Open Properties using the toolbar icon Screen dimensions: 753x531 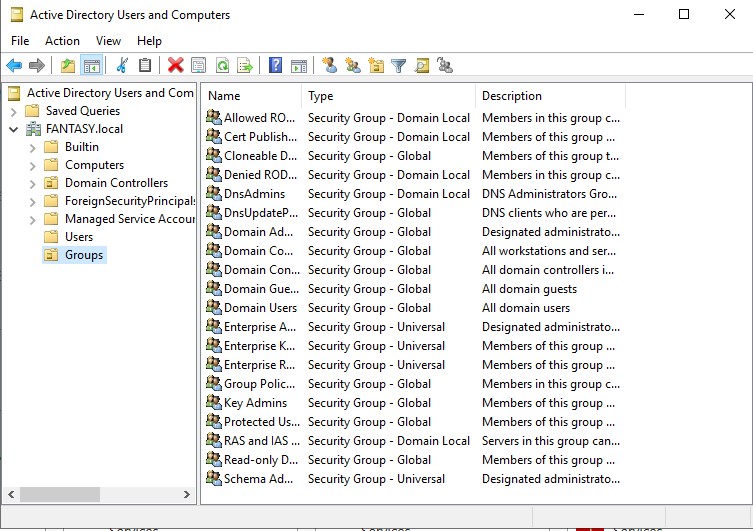(198, 65)
